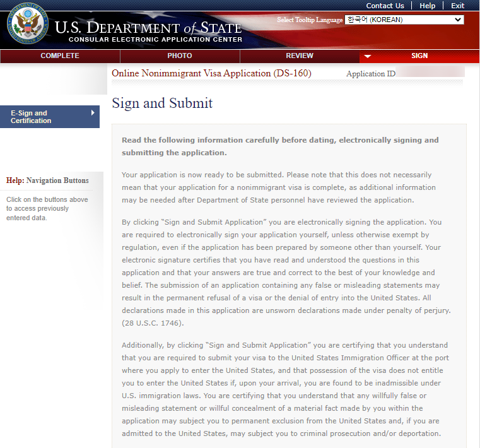This screenshot has width=480, height=448.
Task: Open the Help link in header
Action: [x=428, y=6]
